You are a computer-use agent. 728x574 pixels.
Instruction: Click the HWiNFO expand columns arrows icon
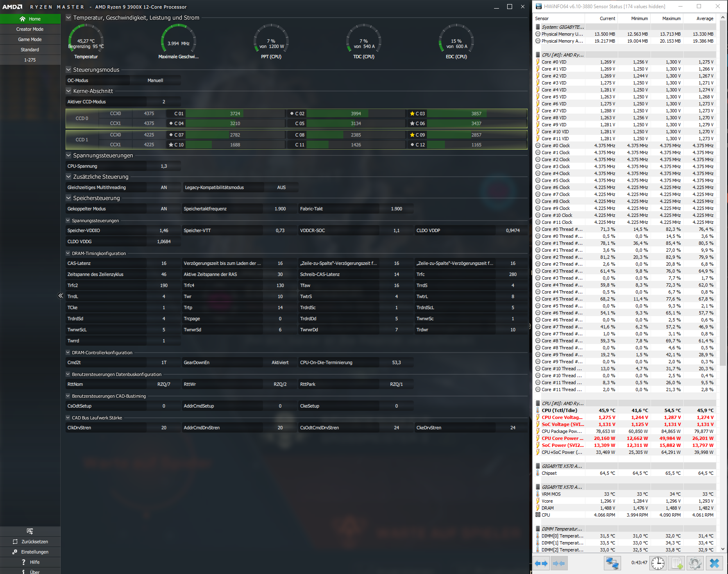(541, 563)
